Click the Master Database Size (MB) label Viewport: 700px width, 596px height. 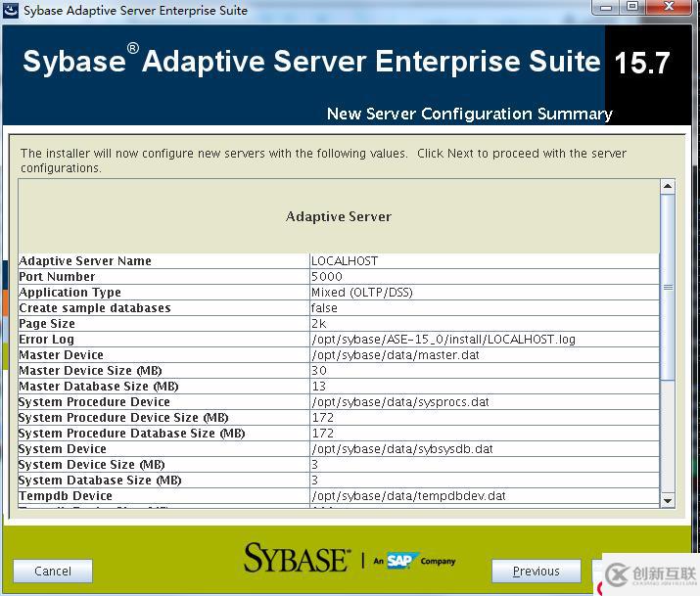tap(99, 386)
